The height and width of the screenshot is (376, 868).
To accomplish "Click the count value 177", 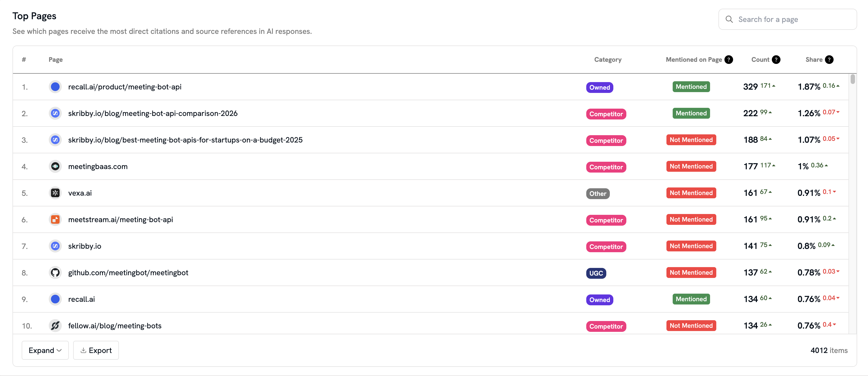I will point(750,167).
